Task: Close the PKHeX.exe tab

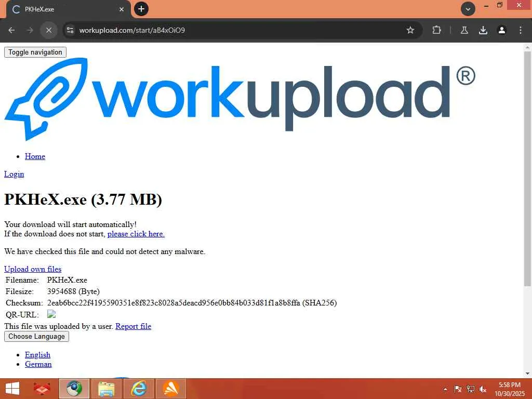Action: [122, 9]
